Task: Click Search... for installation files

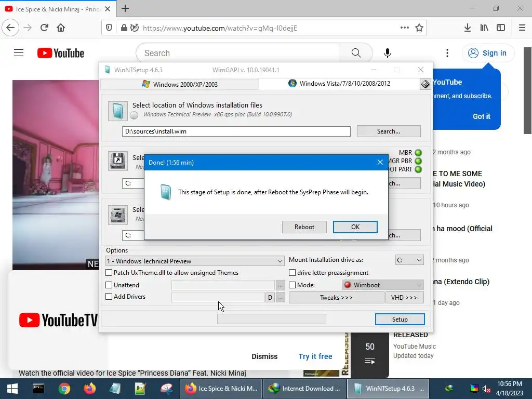Action: pyautogui.click(x=389, y=131)
